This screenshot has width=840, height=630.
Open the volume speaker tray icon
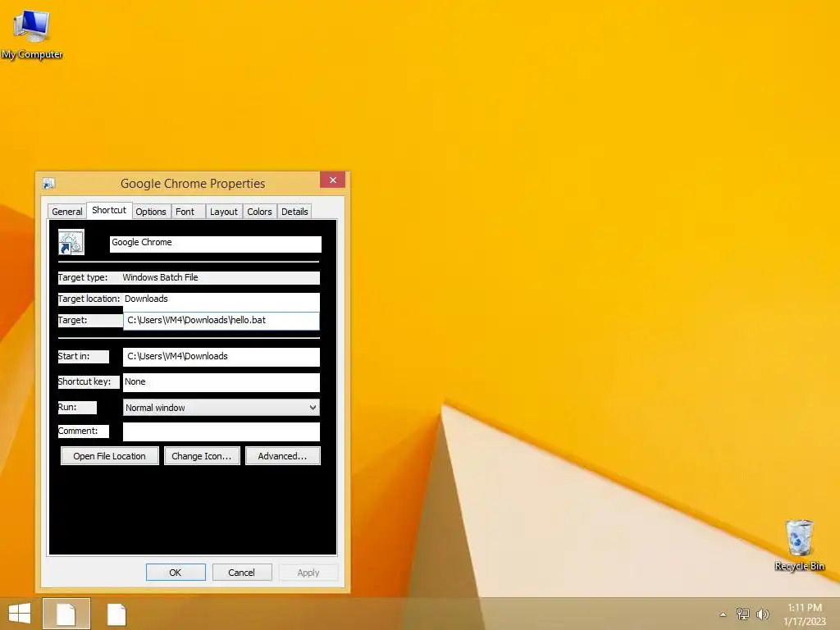click(762, 614)
